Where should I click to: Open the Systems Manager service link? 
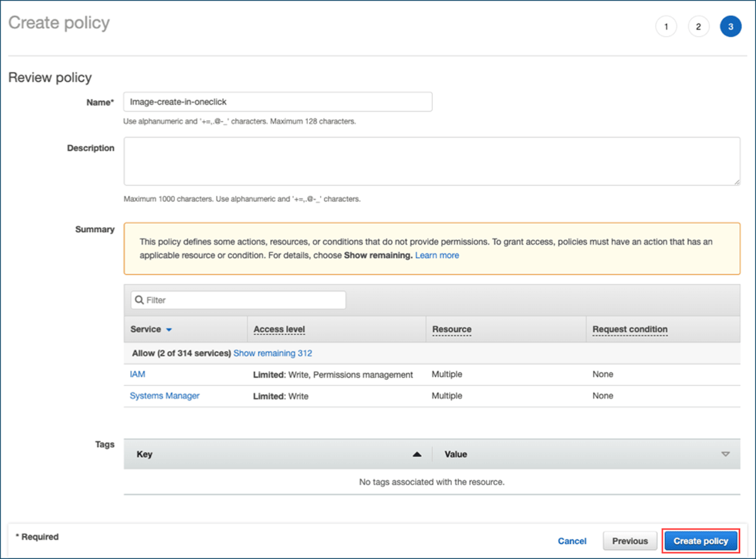(164, 396)
